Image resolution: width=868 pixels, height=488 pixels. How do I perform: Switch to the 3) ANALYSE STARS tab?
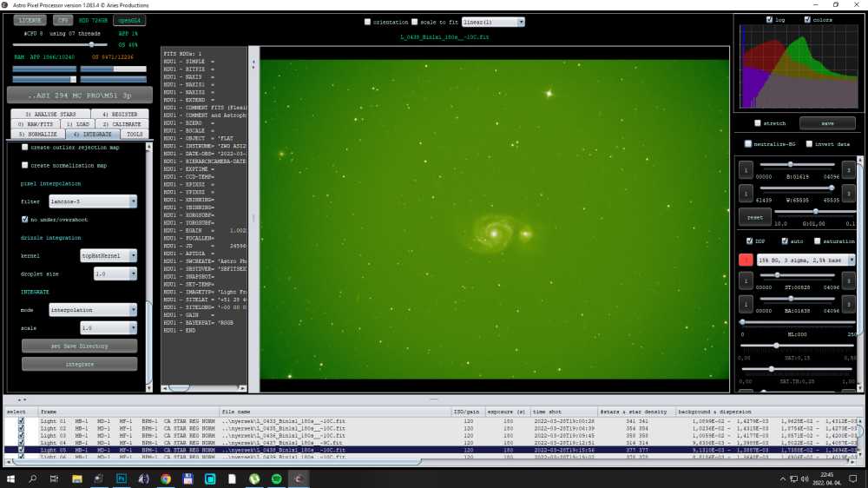coord(50,114)
